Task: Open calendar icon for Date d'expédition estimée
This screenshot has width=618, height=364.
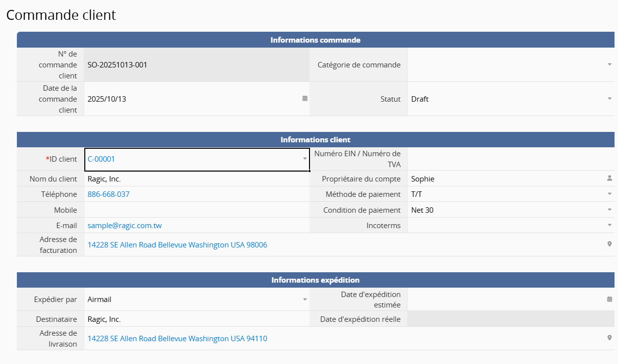Action: [x=609, y=299]
